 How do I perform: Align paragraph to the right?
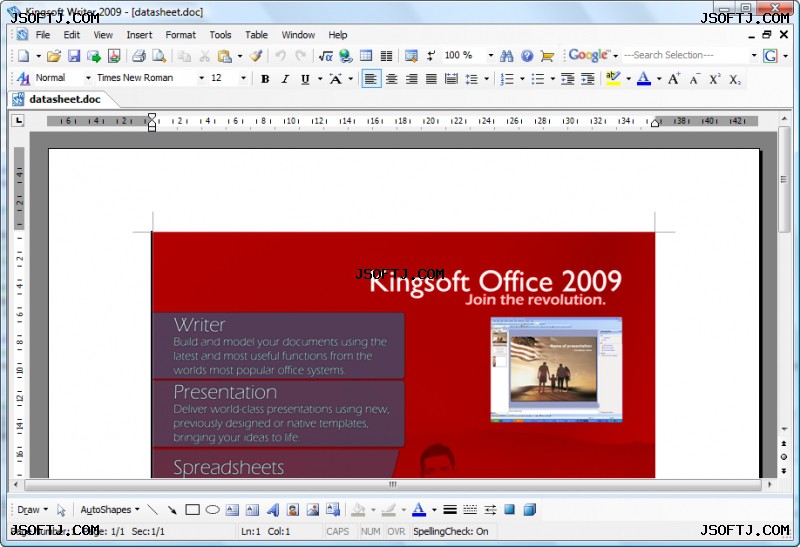coord(411,79)
